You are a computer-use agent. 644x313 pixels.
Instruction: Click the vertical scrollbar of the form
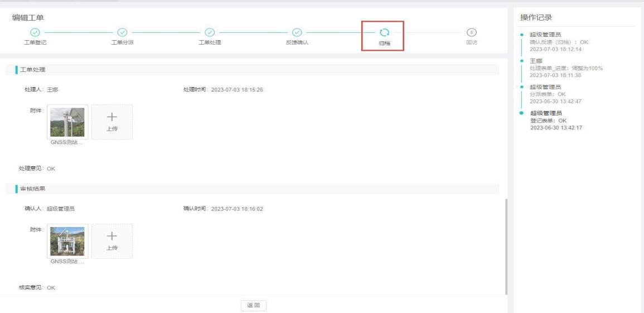tap(505, 245)
